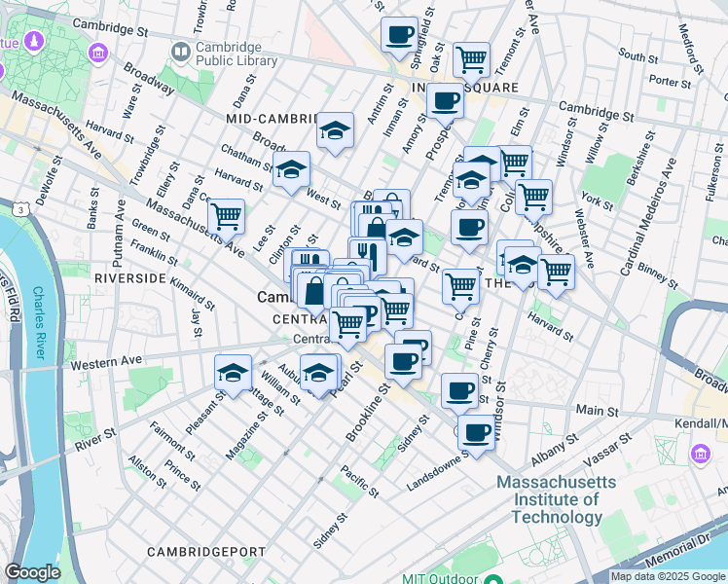
Task: Click the CAMBRIDGEPORT neighborhood label
Action: coord(206,552)
